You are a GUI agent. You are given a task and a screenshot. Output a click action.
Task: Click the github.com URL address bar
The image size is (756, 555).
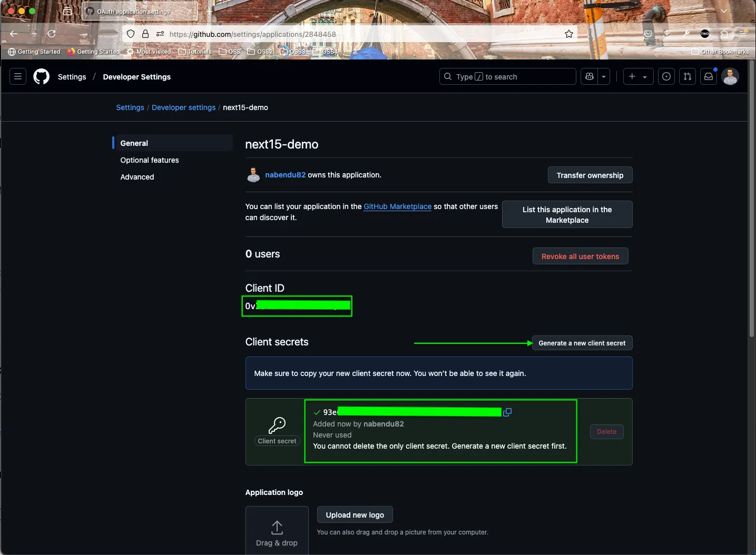[350, 34]
